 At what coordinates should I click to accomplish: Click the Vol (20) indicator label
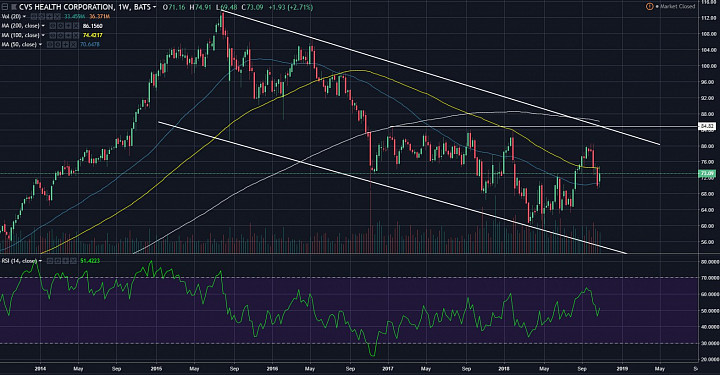pyautogui.click(x=11, y=17)
